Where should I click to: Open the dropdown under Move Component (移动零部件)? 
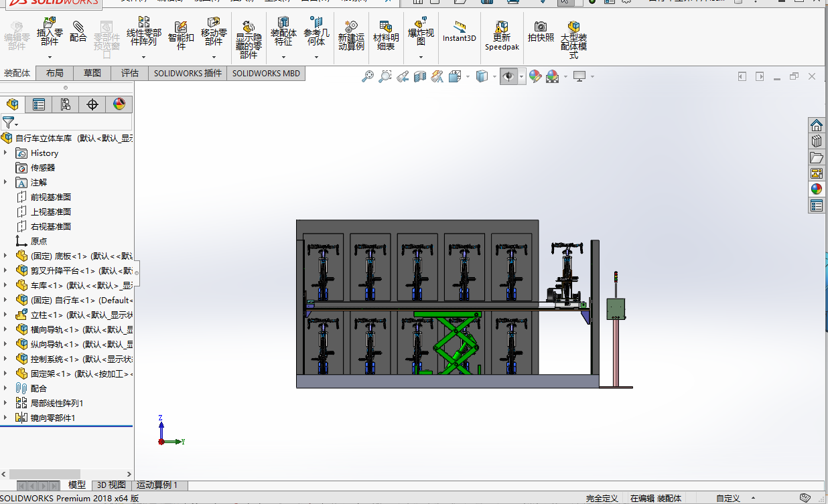214,57
